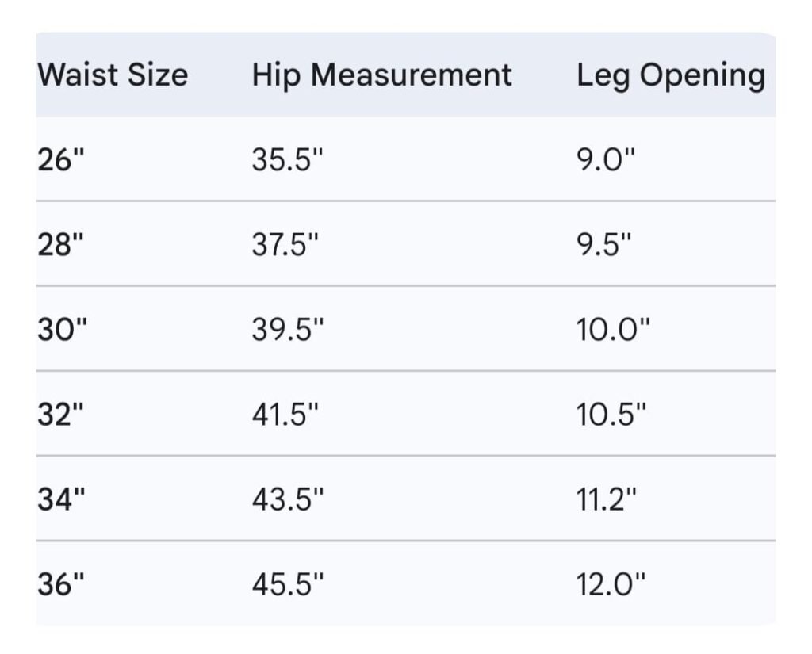Image resolution: width=812 pixels, height=654 pixels.
Task: Click the 45.5" hip measurement value
Action: pos(289,584)
